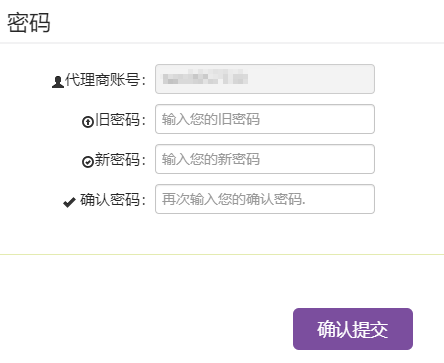Focus the 旧密码 input field
The width and height of the screenshot is (444, 363).
pos(265,119)
